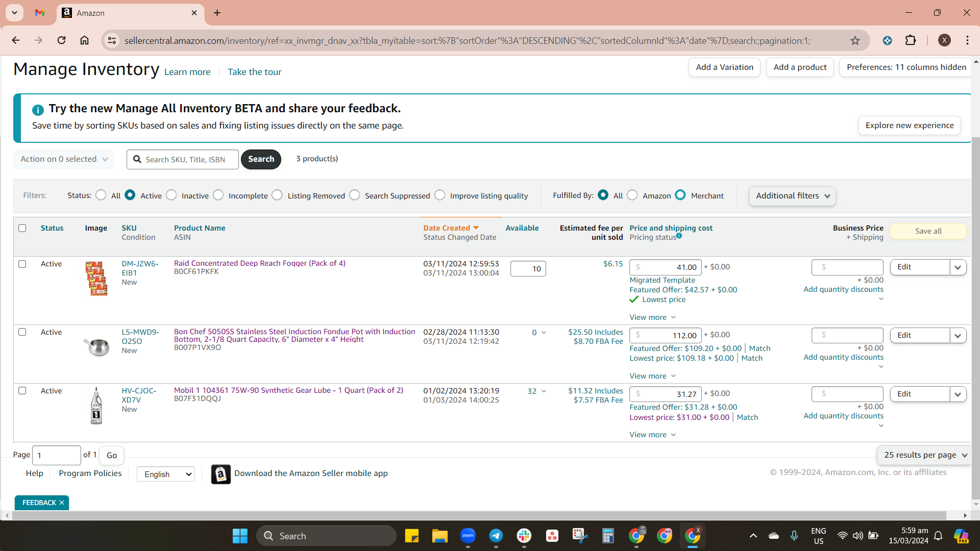Change the 25 results per page setting

pos(925,455)
